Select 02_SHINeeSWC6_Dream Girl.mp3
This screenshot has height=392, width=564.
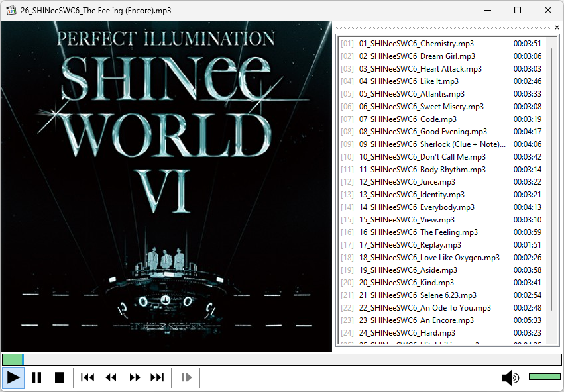click(442, 56)
